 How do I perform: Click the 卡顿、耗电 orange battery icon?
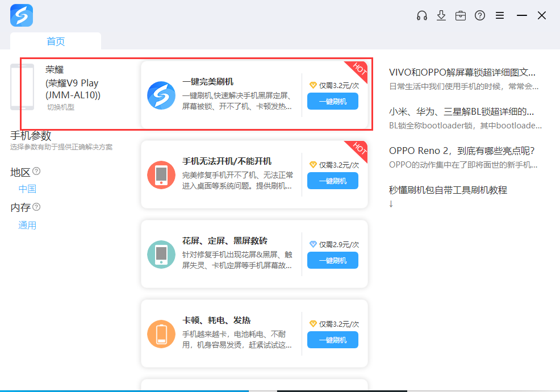point(161,333)
